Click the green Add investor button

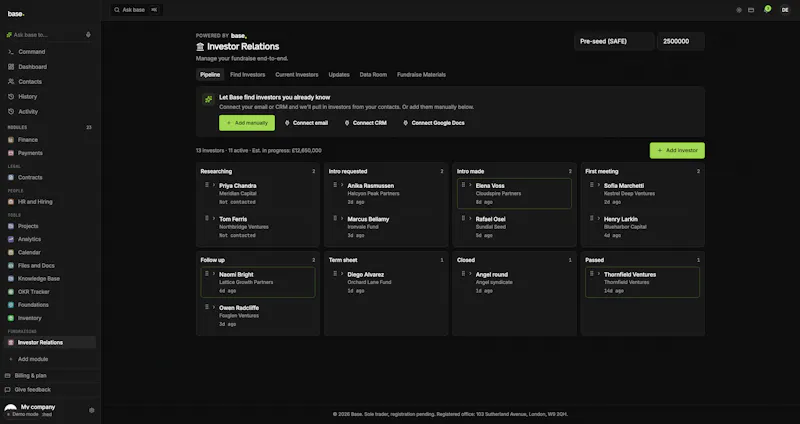677,151
